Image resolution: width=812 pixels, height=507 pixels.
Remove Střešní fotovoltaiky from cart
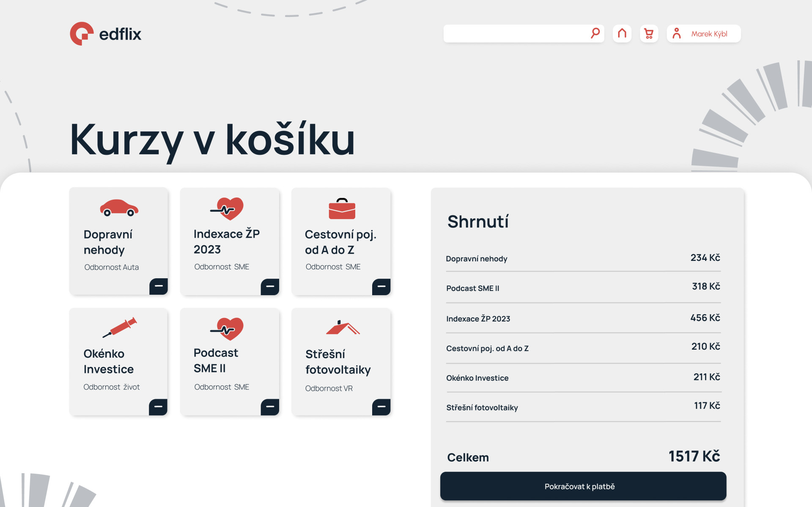381,407
